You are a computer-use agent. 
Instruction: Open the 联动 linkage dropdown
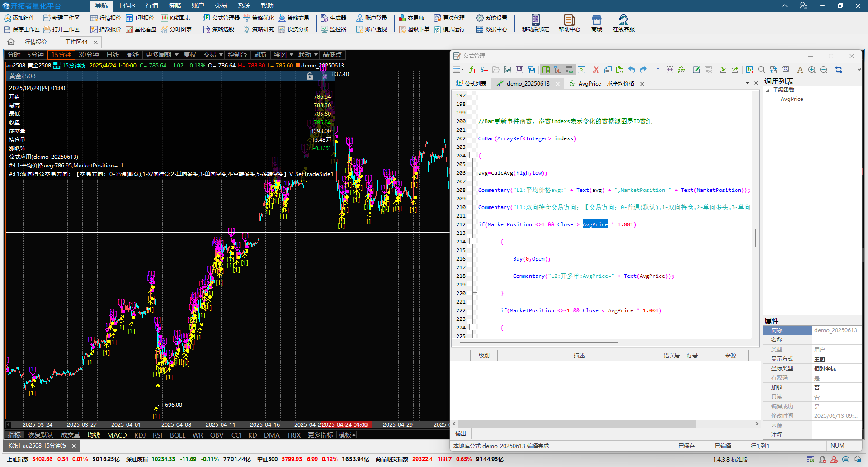coord(308,55)
